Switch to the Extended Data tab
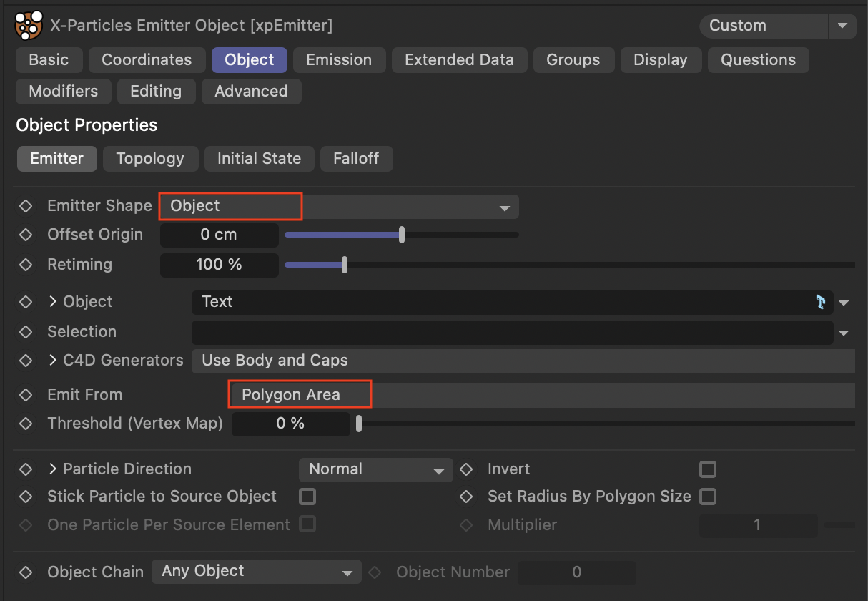The image size is (868, 601). (x=459, y=60)
